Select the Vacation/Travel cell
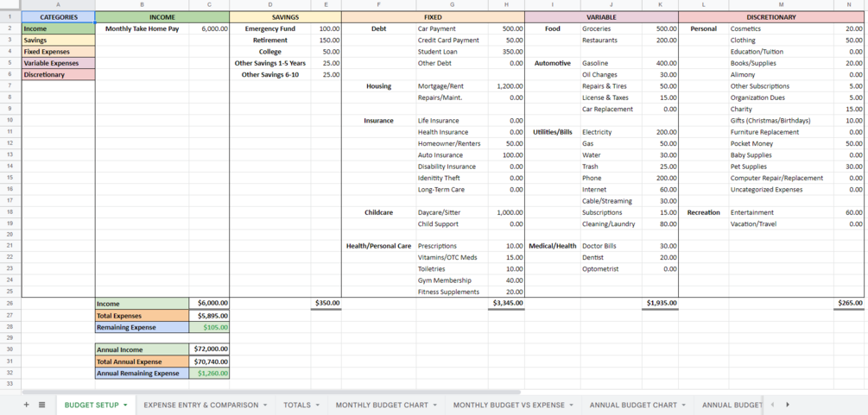The height and width of the screenshot is (415, 868). [782, 224]
